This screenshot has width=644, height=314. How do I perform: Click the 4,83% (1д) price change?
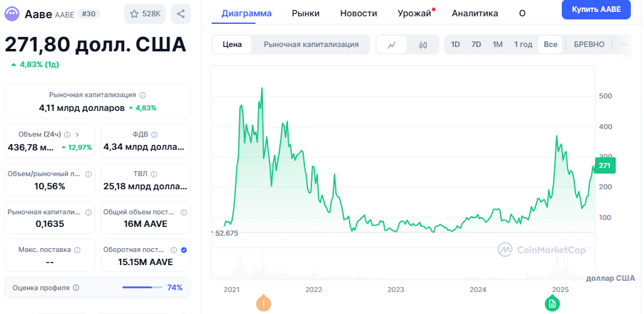click(x=35, y=65)
